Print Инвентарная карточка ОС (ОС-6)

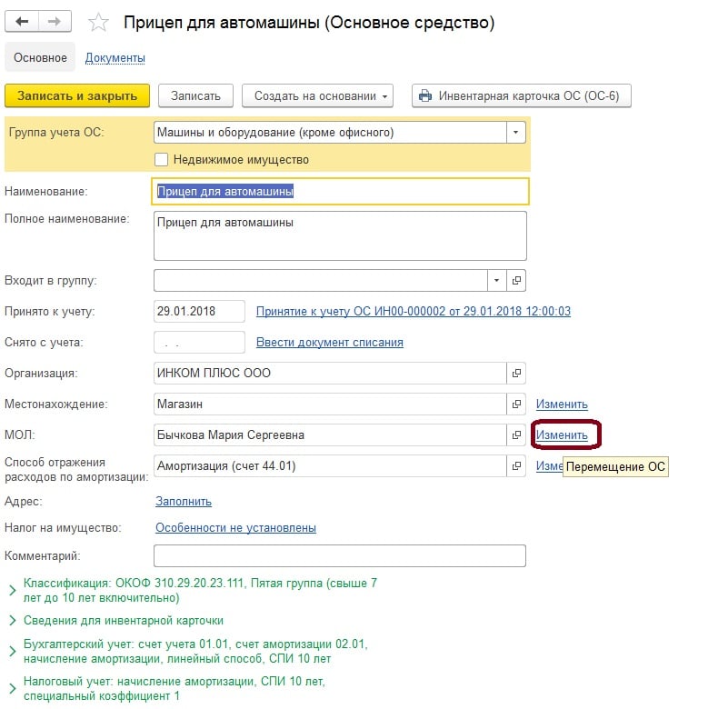click(521, 95)
